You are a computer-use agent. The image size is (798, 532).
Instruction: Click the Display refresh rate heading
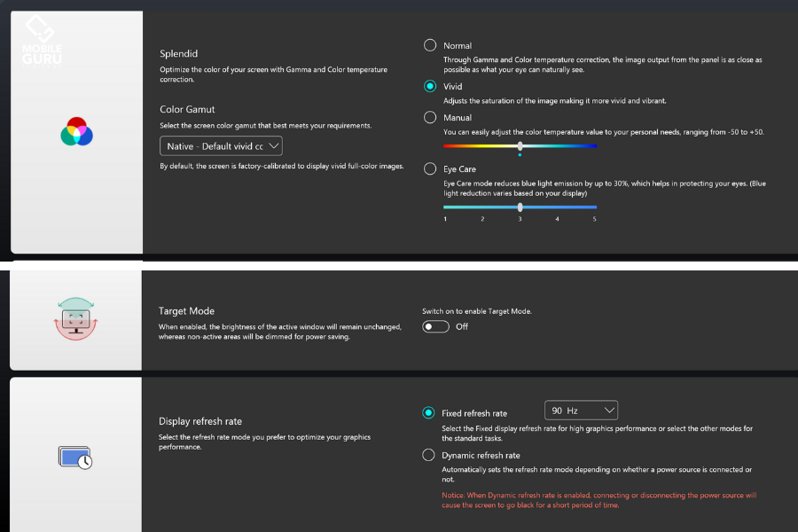[x=200, y=421]
